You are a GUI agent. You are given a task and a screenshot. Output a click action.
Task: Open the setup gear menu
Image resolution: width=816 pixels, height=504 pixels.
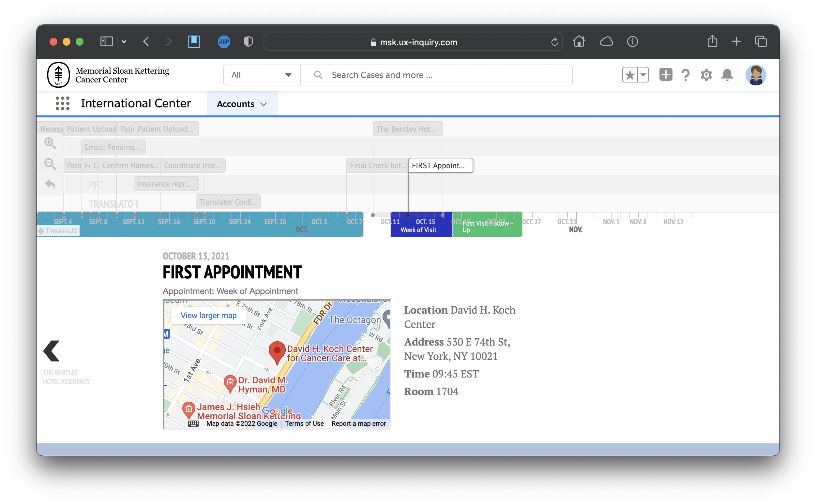click(706, 75)
